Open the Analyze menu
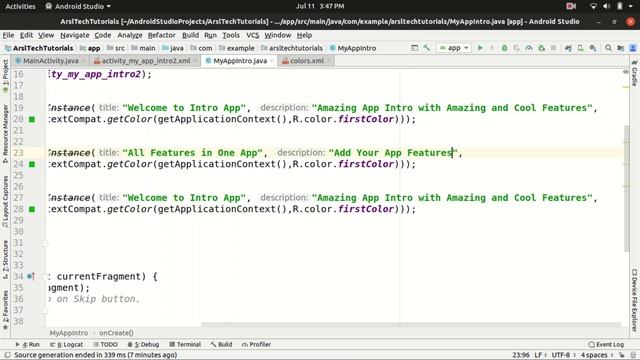 click(130, 35)
